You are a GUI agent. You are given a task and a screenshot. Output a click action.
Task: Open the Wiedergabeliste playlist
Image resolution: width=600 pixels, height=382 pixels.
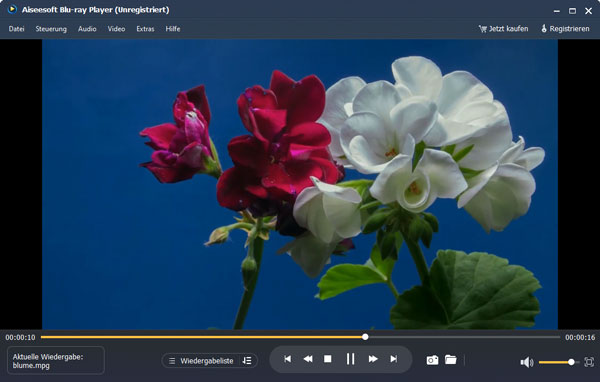coord(201,361)
